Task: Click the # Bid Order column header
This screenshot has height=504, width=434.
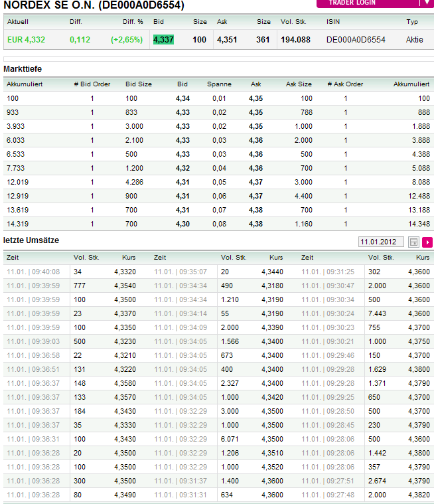Action: pyautogui.click(x=92, y=84)
